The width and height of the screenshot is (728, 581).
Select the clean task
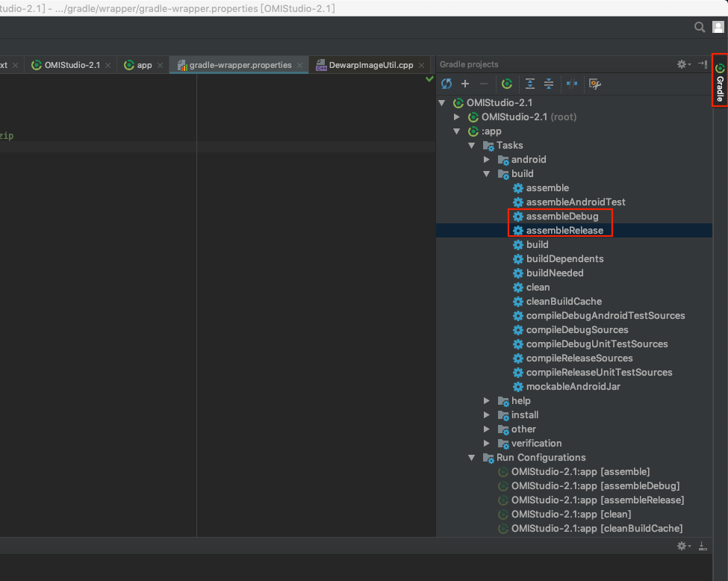click(x=531, y=288)
